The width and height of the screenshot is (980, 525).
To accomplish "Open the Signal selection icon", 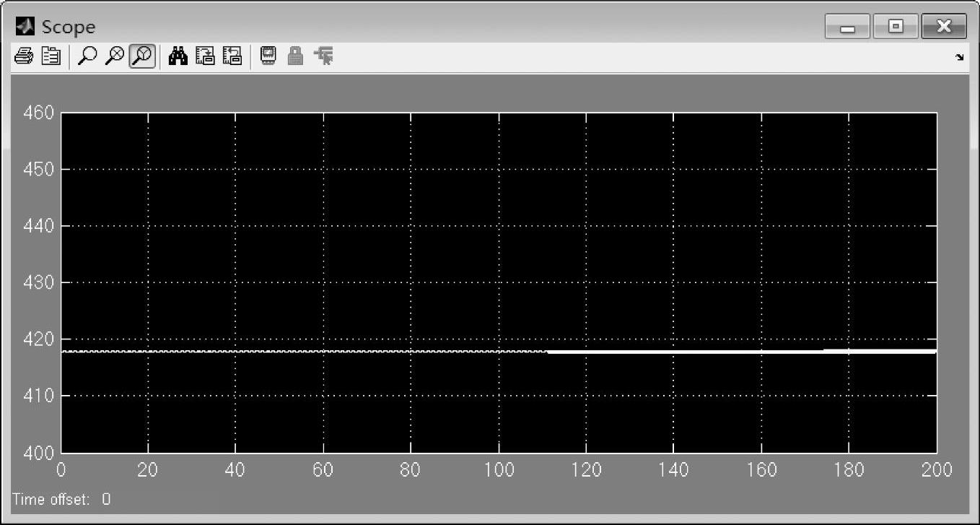I will pos(323,56).
